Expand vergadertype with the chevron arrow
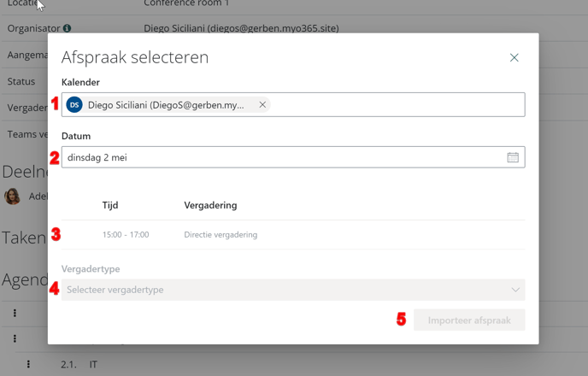Image resolution: width=588 pixels, height=376 pixels. click(x=515, y=290)
